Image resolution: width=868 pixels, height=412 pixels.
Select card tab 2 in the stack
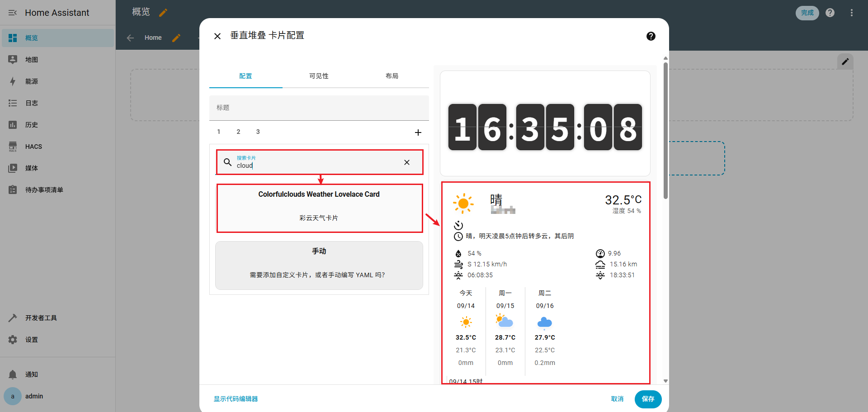[238, 132]
